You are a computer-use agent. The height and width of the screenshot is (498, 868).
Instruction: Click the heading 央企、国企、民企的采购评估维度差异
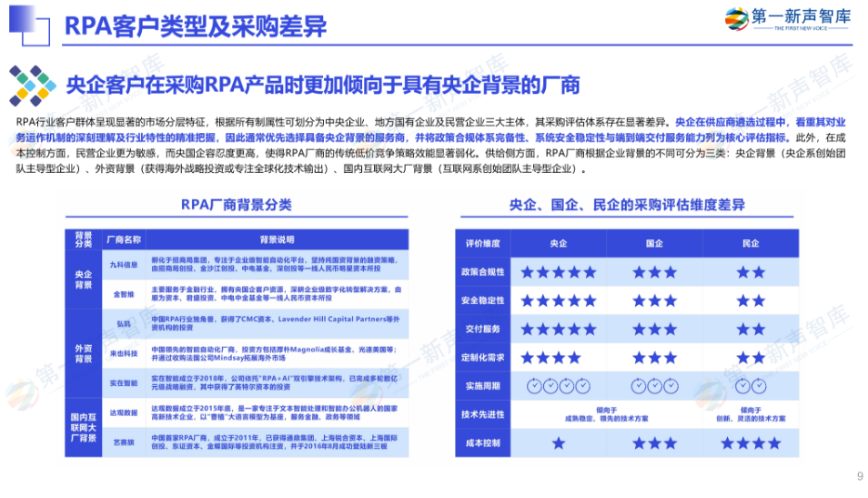(627, 205)
